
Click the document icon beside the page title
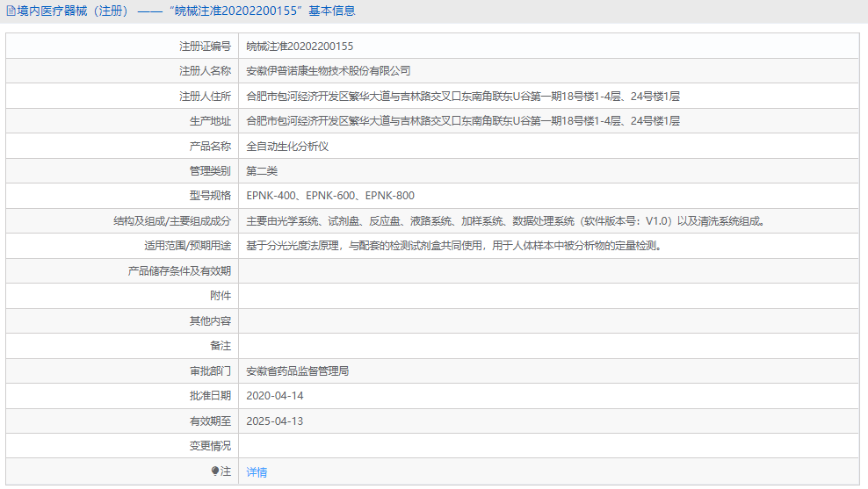(11, 11)
